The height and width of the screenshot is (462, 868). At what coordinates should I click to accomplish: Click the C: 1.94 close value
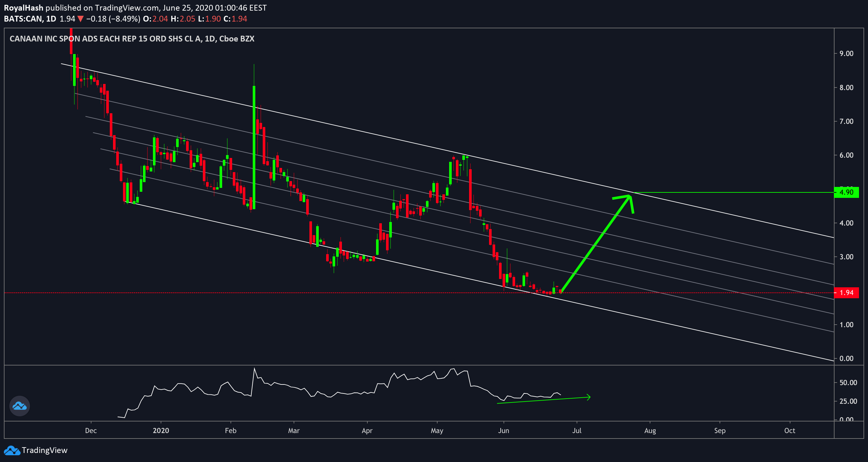point(235,19)
